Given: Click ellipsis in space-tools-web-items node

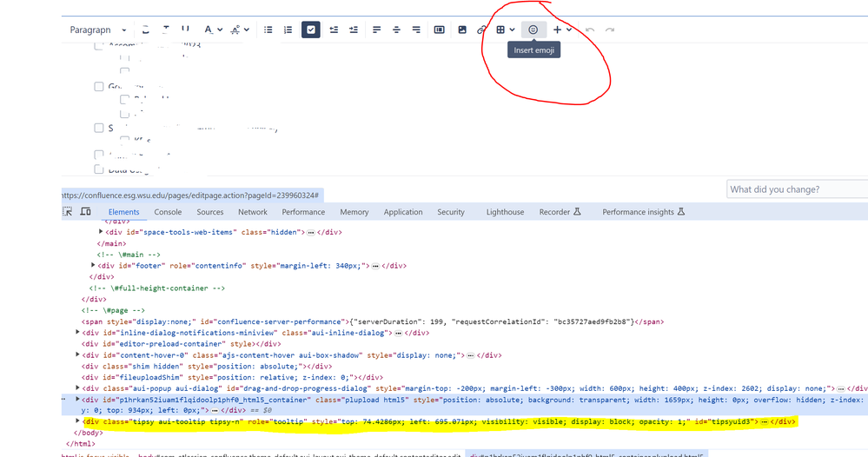Looking at the screenshot, I should (311, 232).
